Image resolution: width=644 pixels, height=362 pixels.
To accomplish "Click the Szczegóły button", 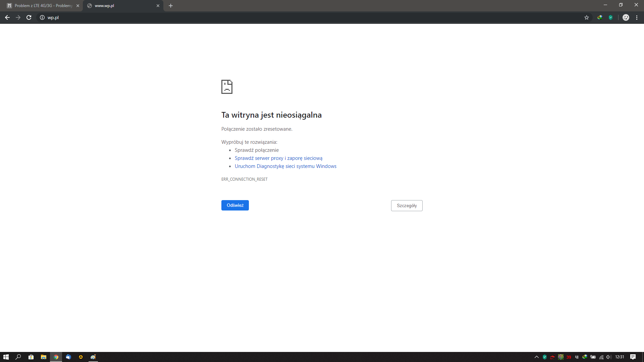I will click(407, 205).
